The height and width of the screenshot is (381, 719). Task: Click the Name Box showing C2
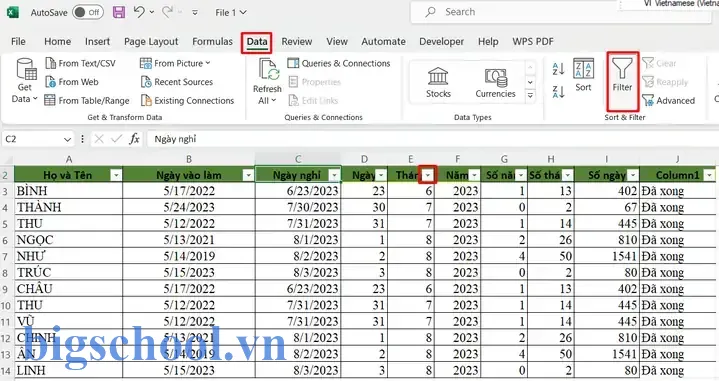[32, 139]
